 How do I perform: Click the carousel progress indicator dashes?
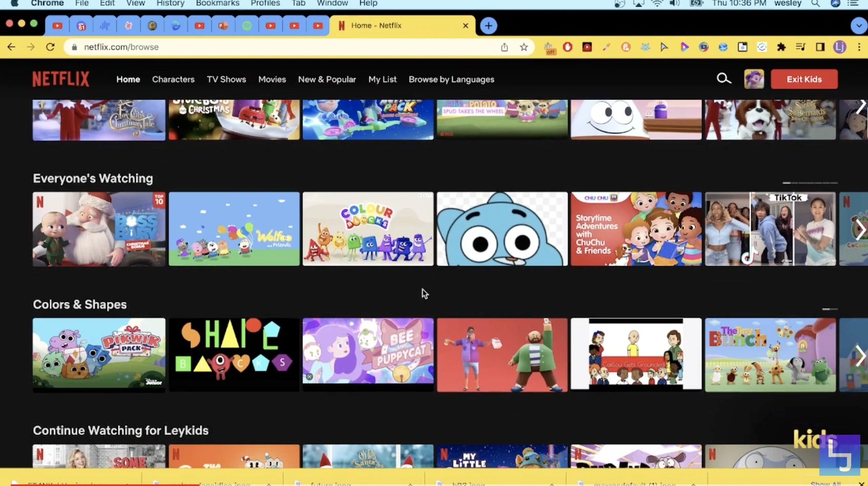tap(809, 182)
